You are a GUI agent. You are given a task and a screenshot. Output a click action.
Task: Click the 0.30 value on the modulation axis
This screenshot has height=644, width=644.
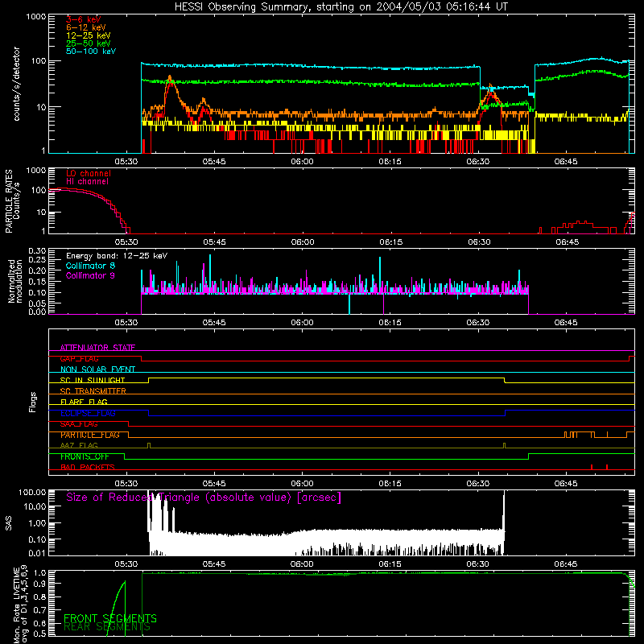(37, 251)
